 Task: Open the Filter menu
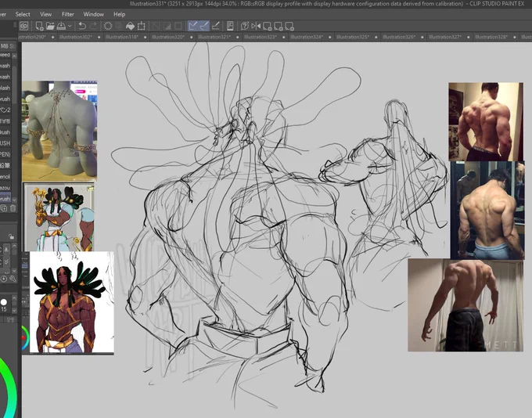tap(68, 14)
